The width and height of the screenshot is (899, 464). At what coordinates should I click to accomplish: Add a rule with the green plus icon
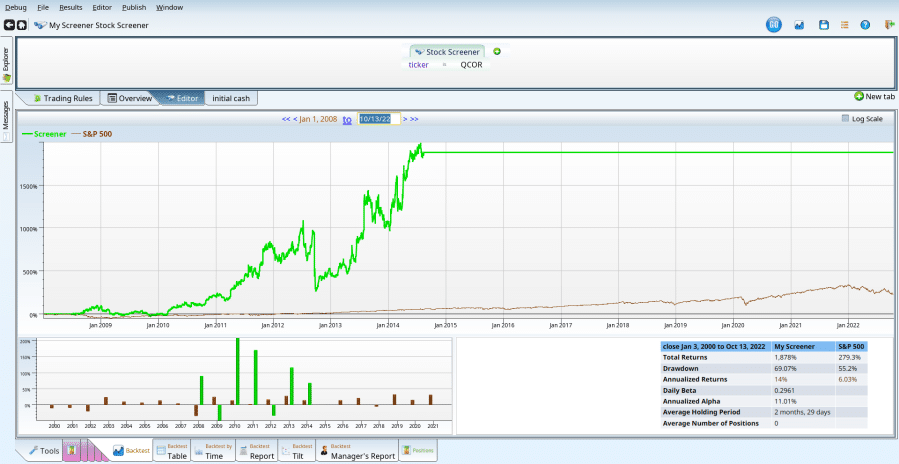pyautogui.click(x=497, y=52)
